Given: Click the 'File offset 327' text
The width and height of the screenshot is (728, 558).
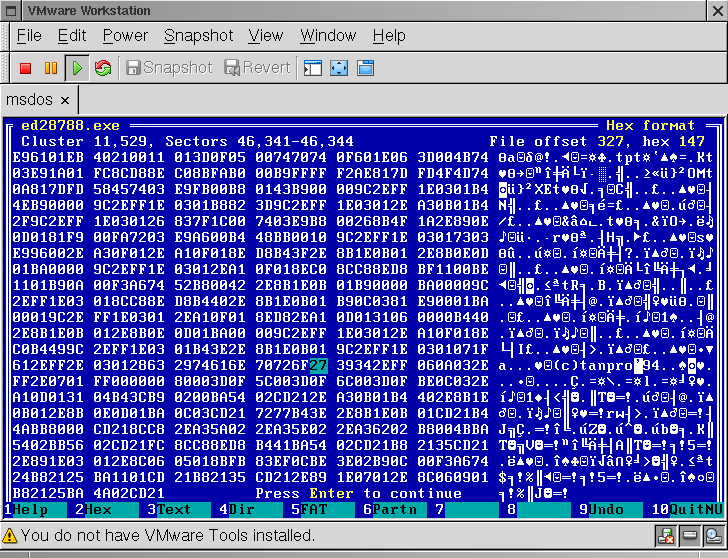Looking at the screenshot, I should tap(556, 142).
